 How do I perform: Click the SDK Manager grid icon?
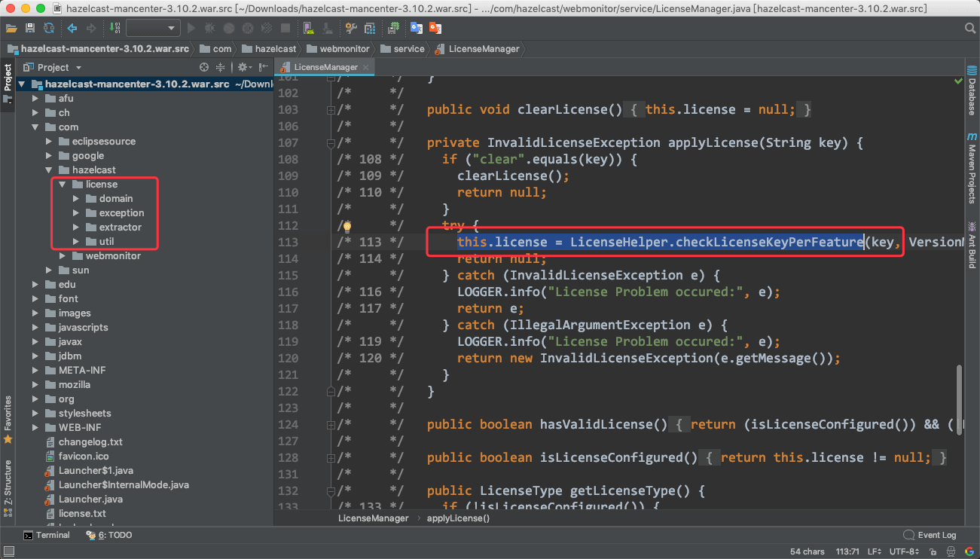coord(370,28)
